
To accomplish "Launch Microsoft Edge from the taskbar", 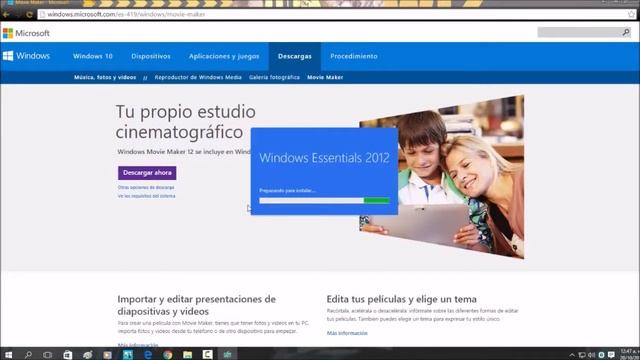I will click(148, 355).
